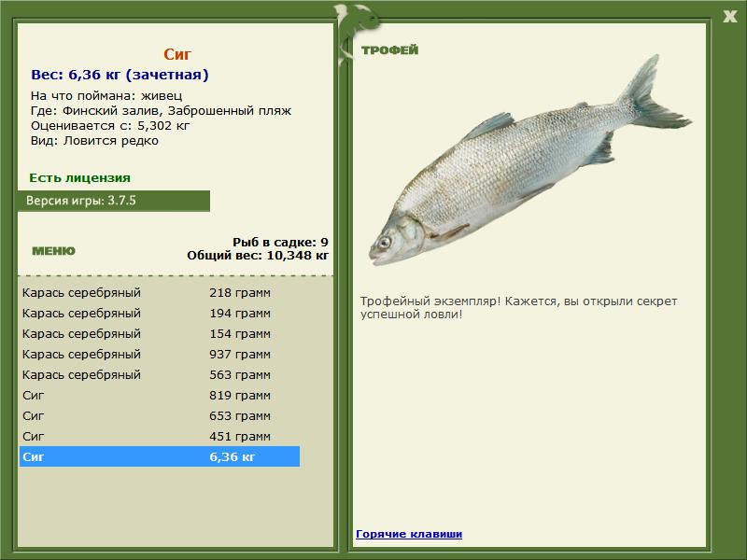Click the Трофейный экземпляр description text

[518, 308]
